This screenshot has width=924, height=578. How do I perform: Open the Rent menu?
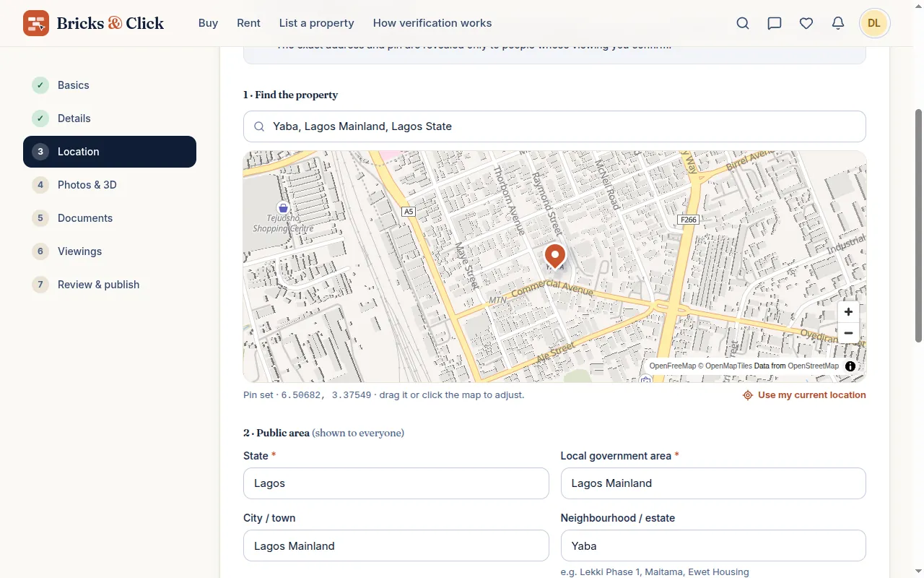tap(248, 23)
